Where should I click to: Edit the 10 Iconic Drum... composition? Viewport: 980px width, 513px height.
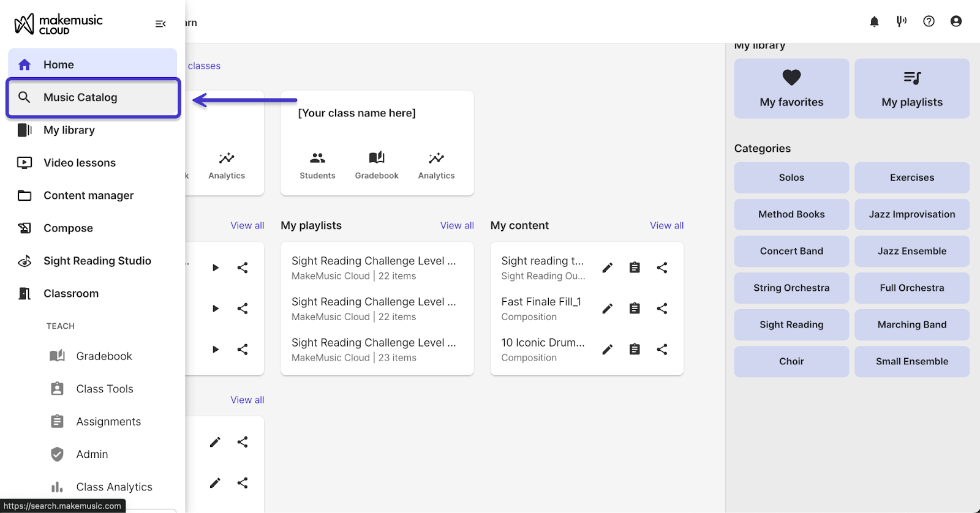[607, 350]
